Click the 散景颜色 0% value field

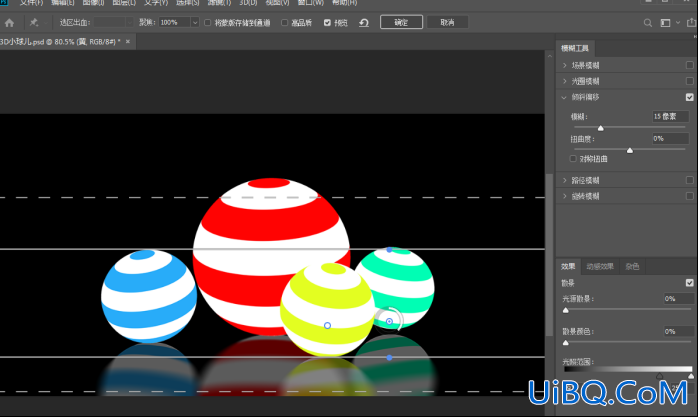pyautogui.click(x=678, y=332)
